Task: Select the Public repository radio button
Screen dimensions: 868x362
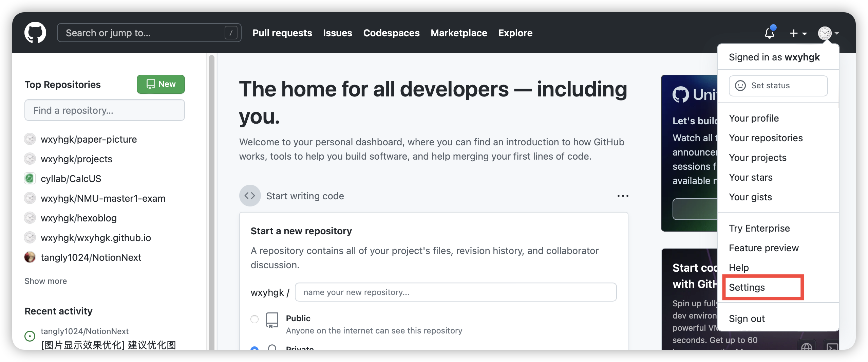Action: 254,319
